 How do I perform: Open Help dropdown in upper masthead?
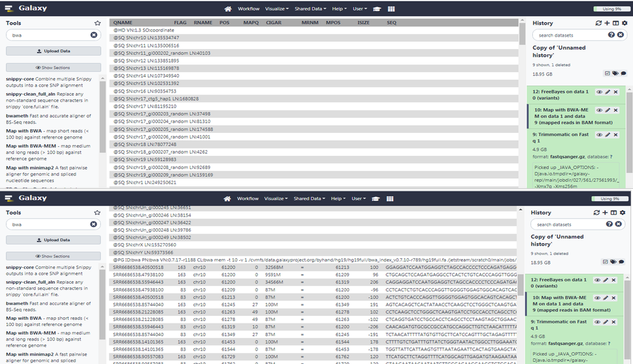(339, 9)
